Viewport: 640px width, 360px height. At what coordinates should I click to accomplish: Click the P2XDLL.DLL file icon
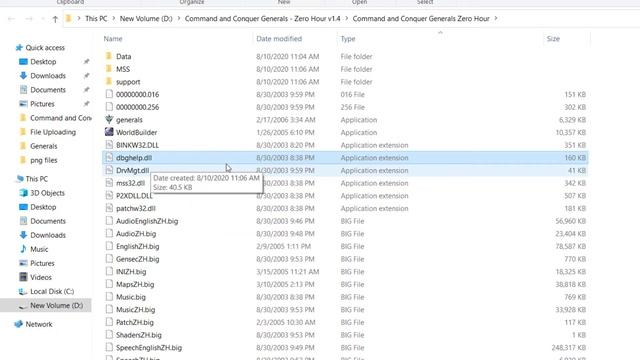click(109, 195)
